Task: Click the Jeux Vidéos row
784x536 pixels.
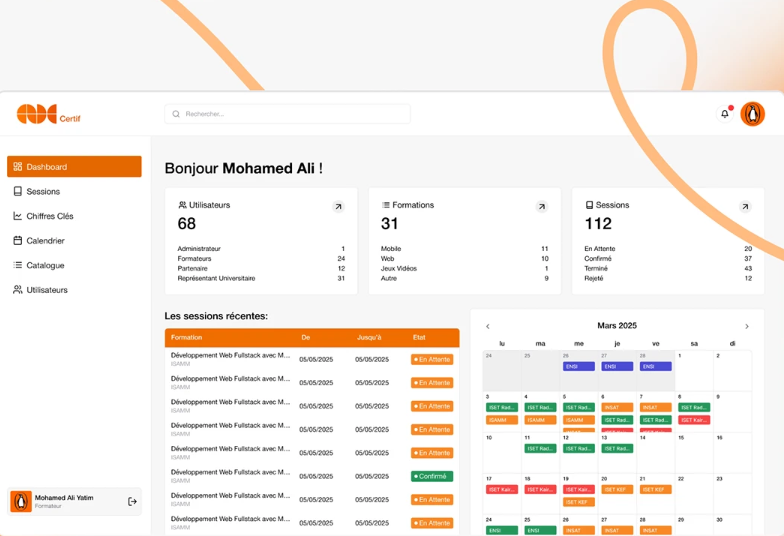Action: point(464,268)
